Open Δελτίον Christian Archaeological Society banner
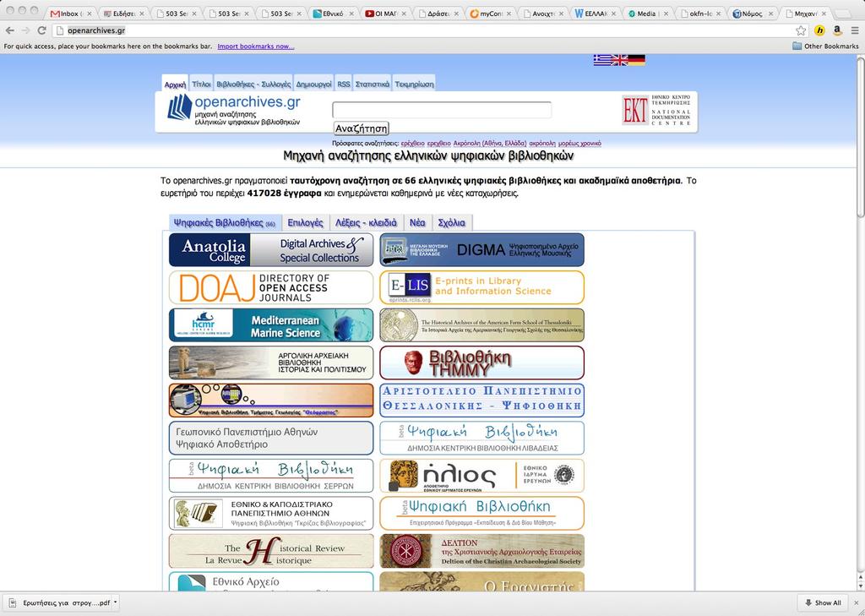 (x=481, y=551)
